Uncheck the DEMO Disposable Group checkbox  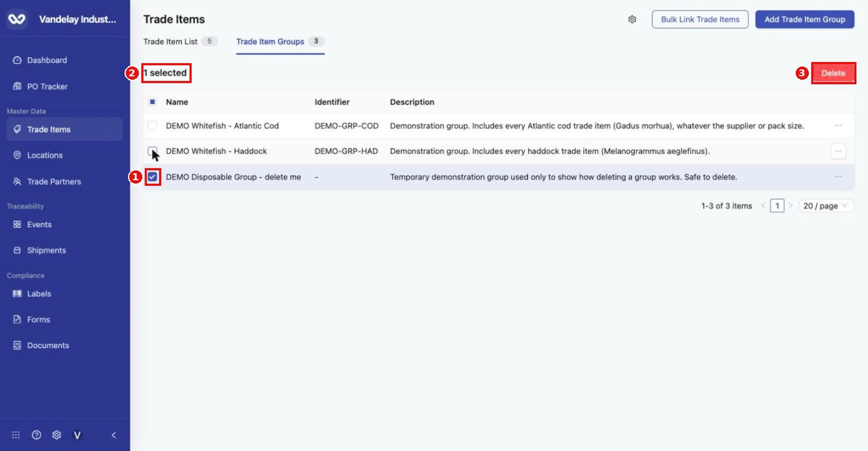[152, 177]
